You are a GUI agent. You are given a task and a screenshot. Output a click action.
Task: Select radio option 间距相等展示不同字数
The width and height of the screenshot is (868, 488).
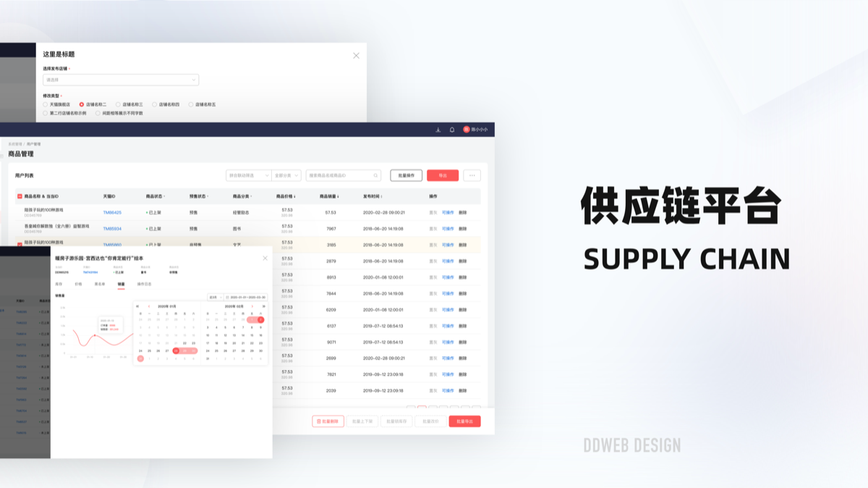click(98, 113)
